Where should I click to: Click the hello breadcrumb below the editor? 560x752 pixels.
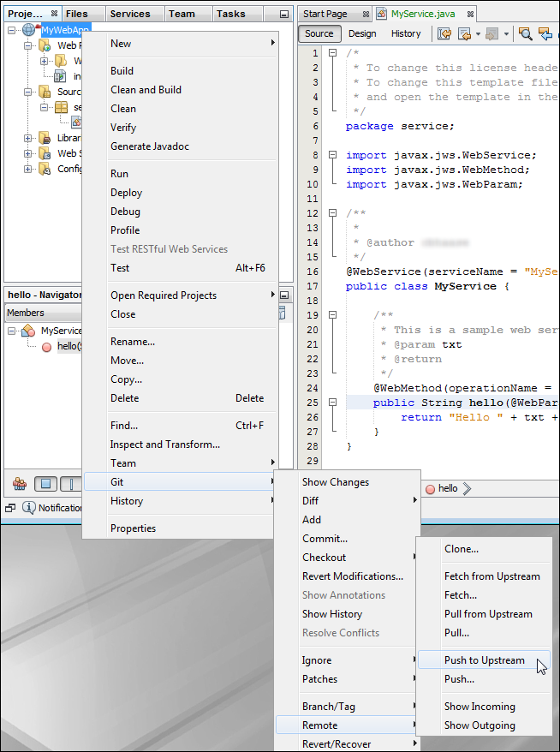448,489
